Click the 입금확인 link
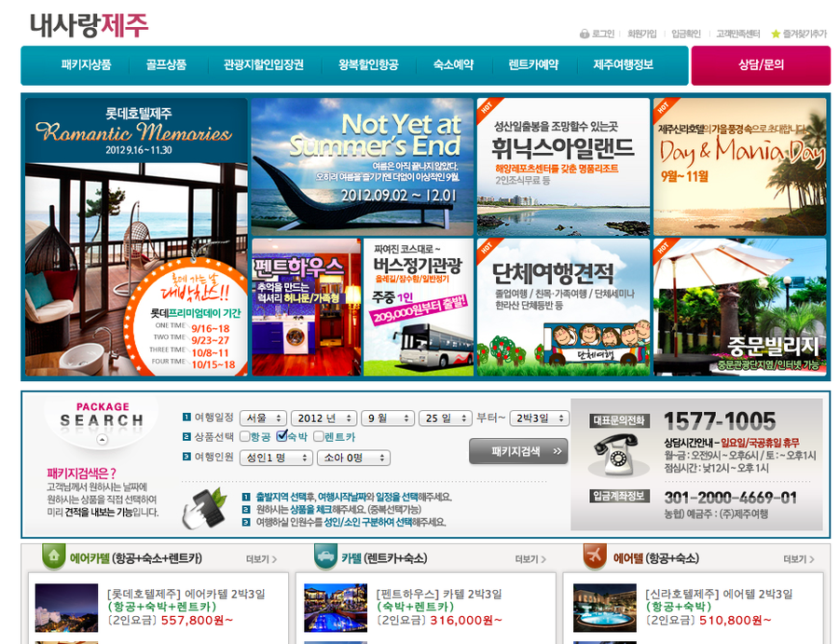The image size is (839, 644). 686,34
